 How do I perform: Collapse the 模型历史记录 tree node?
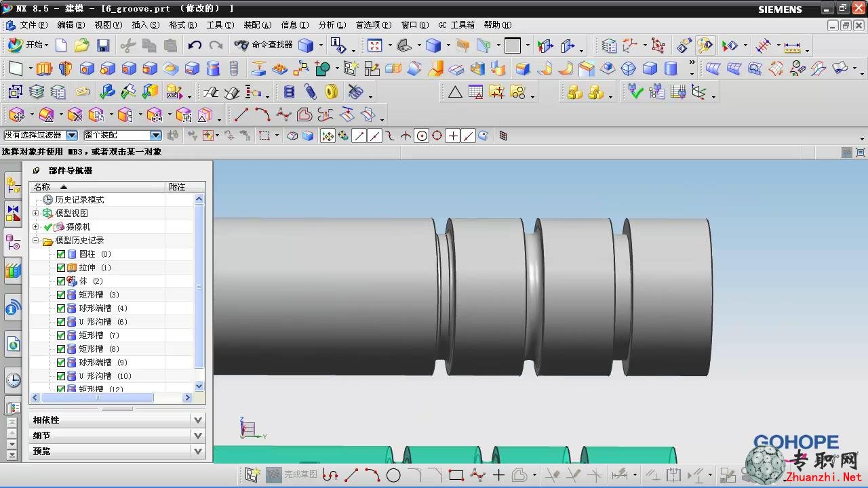click(36, 241)
